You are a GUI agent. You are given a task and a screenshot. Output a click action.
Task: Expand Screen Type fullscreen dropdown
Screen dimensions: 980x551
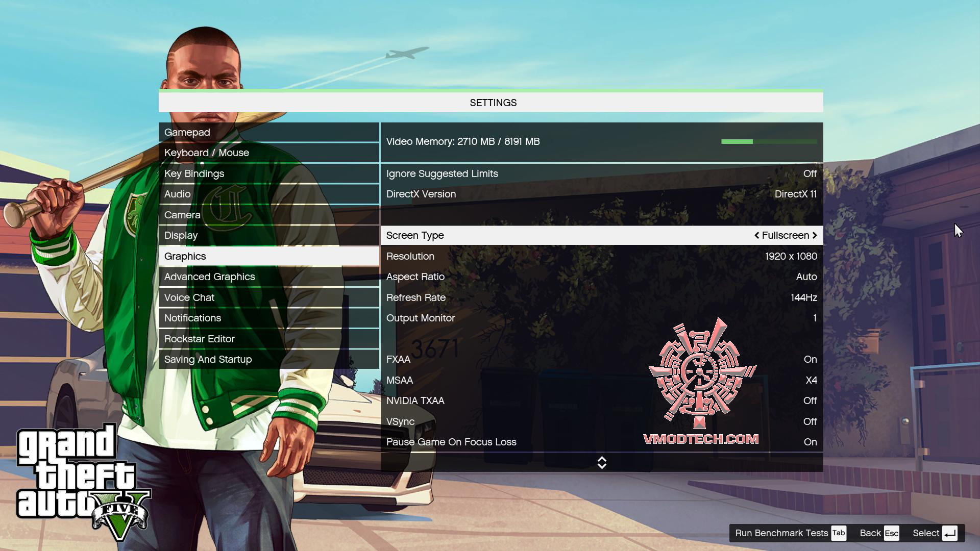click(815, 235)
